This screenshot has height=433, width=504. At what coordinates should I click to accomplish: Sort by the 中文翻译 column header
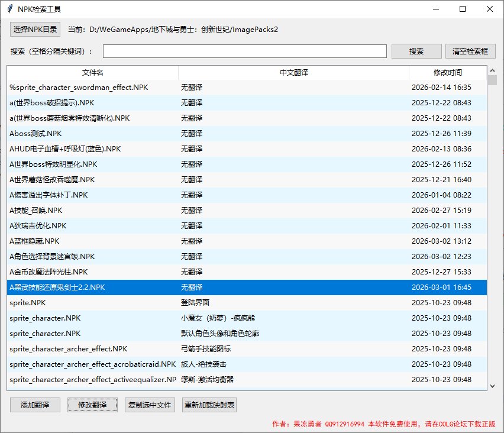click(293, 72)
